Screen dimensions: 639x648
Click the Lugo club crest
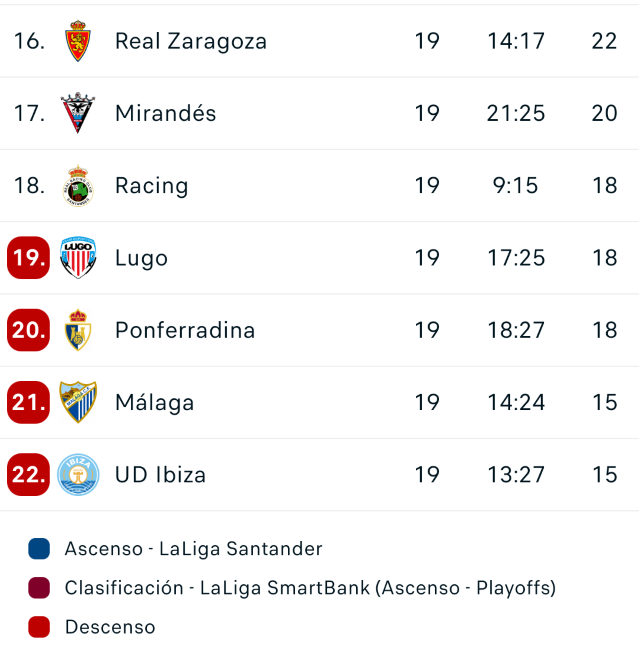[77, 258]
